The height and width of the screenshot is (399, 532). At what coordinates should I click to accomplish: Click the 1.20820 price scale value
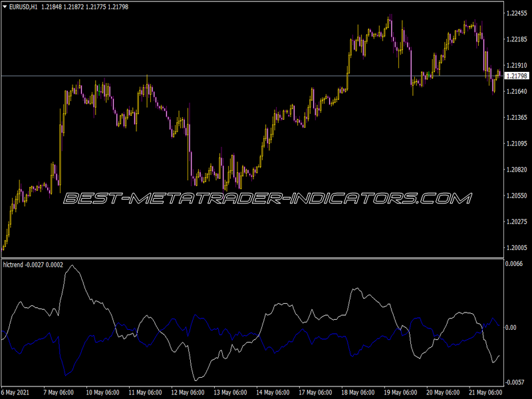pos(517,170)
